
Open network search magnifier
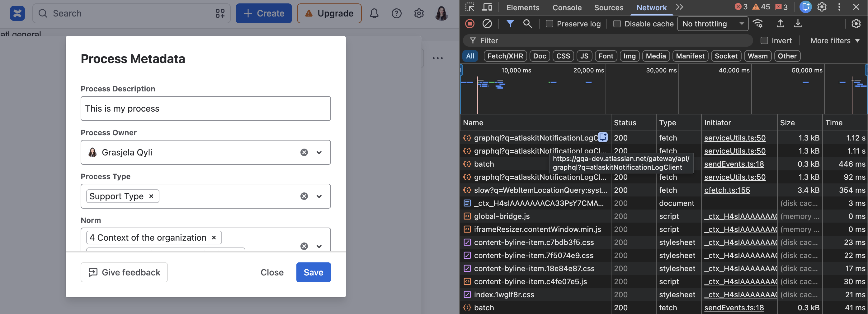527,24
